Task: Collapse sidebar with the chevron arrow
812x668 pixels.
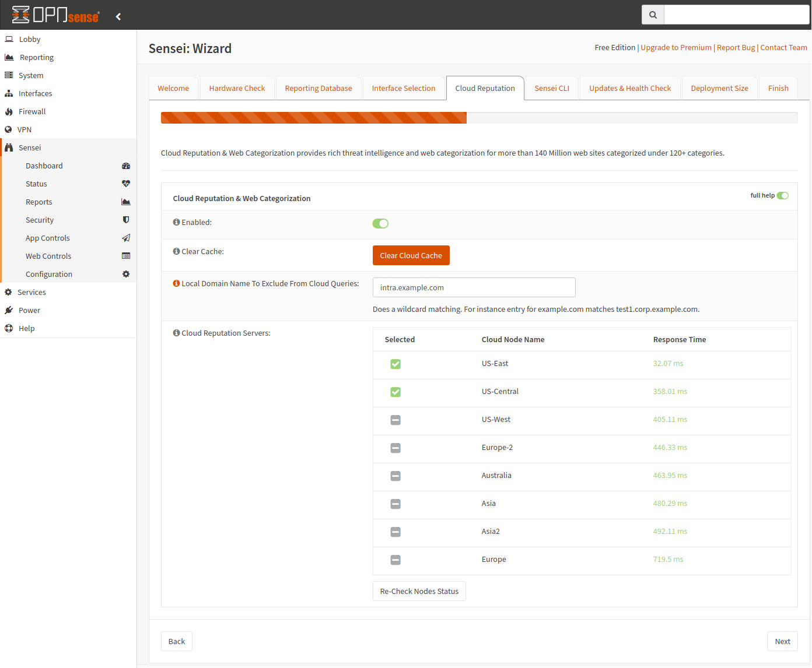Action: [x=118, y=16]
